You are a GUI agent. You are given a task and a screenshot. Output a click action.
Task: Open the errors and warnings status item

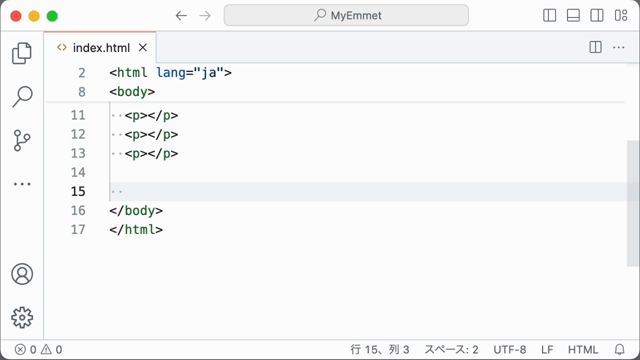click(38, 349)
